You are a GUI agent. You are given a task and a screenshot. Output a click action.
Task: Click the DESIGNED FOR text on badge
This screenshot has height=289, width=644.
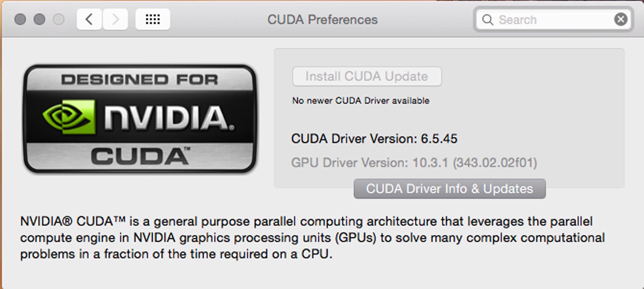point(139,79)
